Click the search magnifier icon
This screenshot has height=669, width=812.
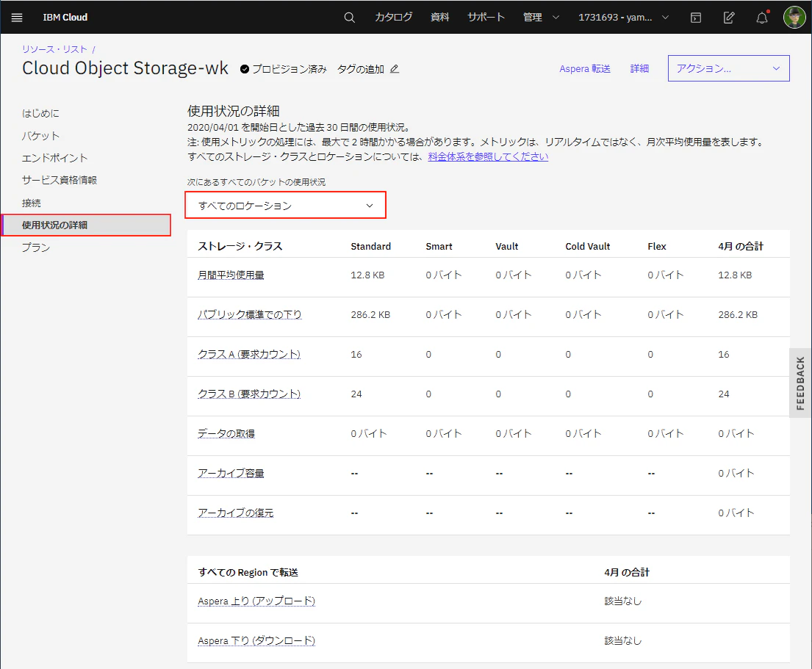tap(350, 17)
